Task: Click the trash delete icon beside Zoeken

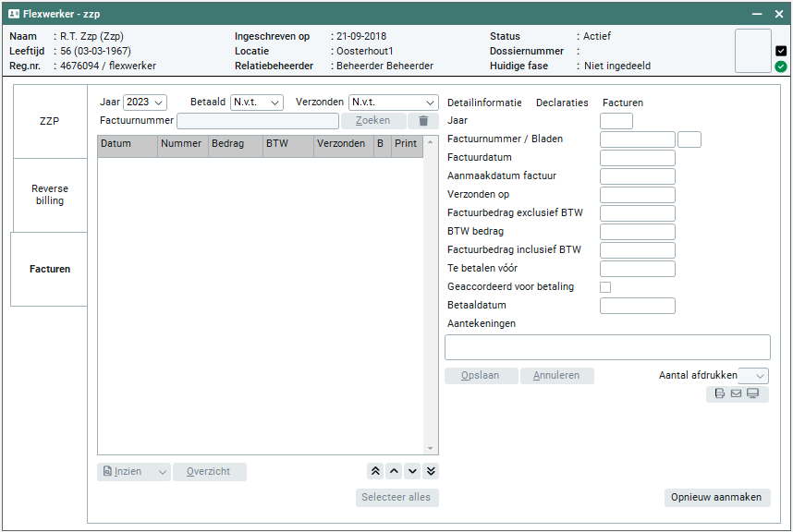Action: point(423,121)
